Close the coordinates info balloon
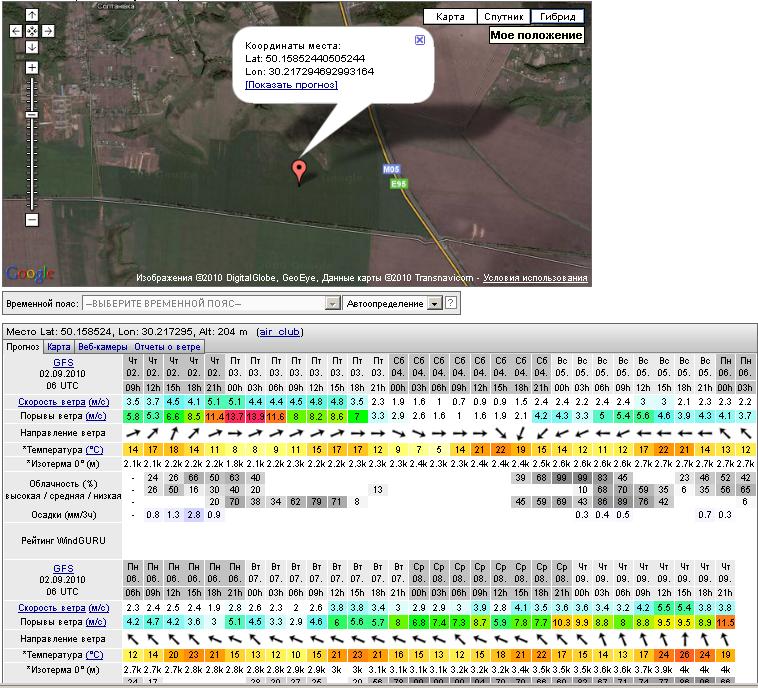The width and height of the screenshot is (758, 688). click(420, 40)
